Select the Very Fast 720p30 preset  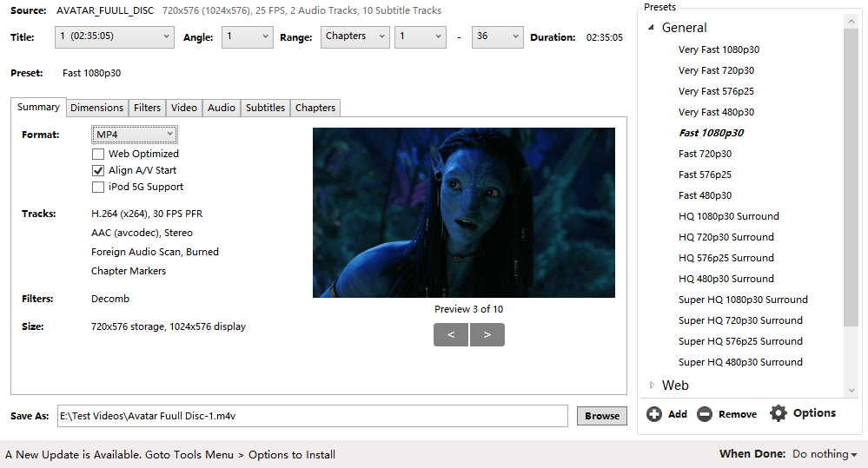[716, 70]
